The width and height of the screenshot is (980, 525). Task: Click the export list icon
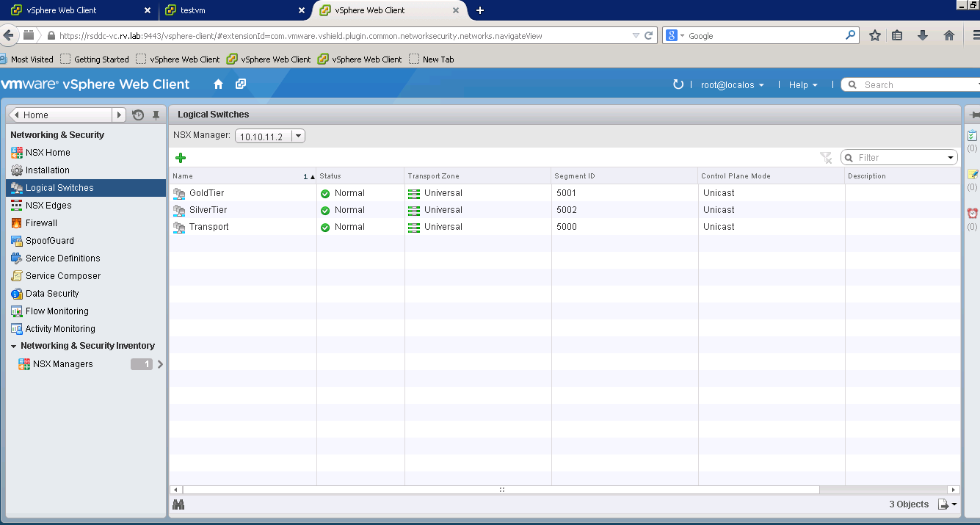(947, 504)
